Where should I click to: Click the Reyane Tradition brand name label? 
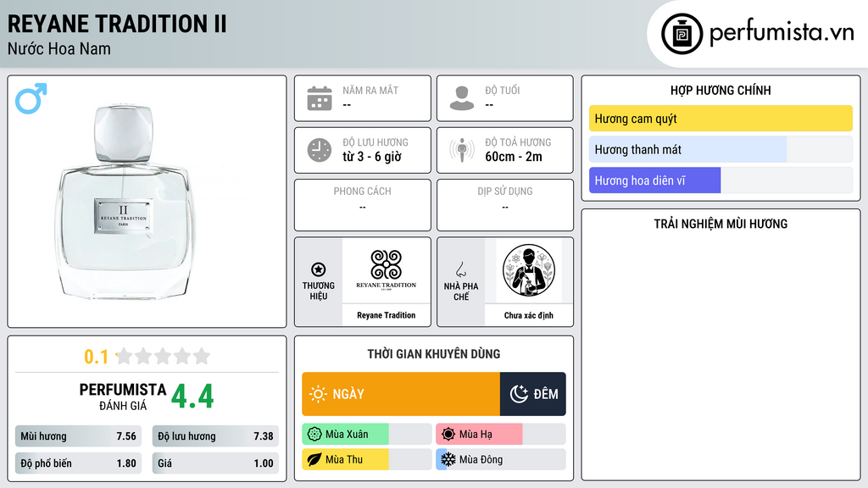click(x=386, y=315)
